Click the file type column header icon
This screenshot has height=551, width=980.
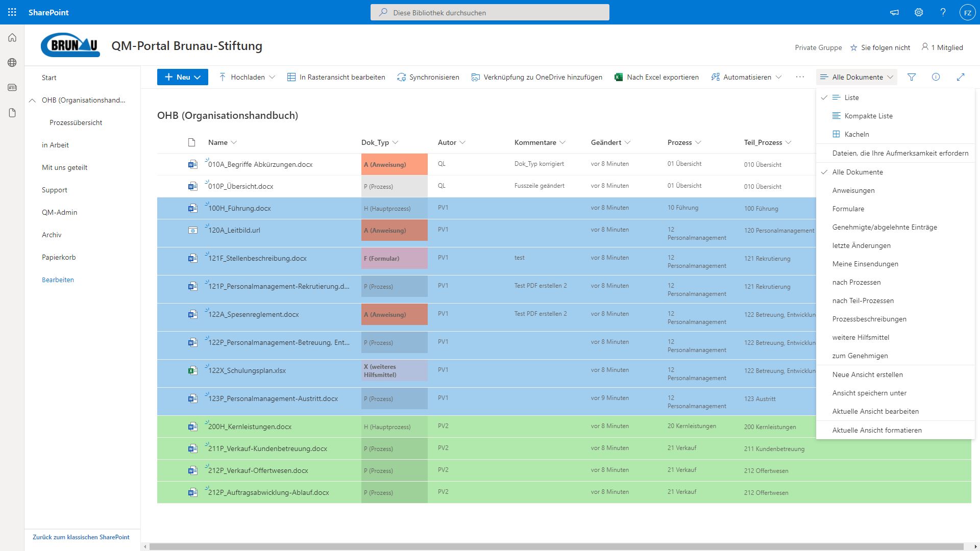192,142
